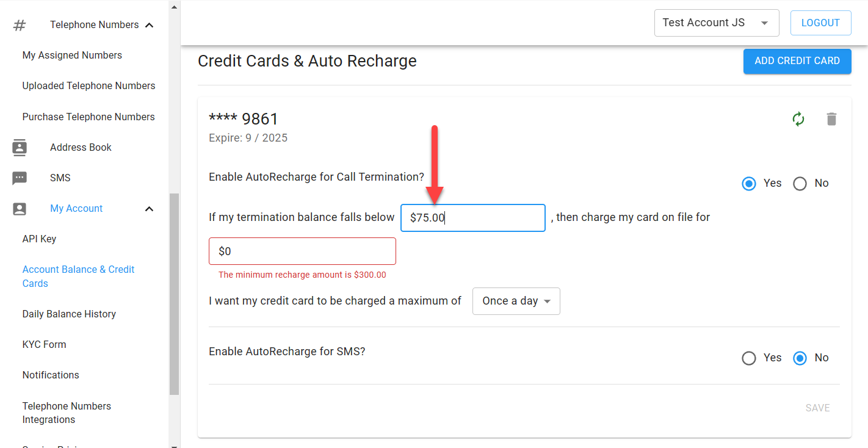This screenshot has height=448, width=868.
Task: Click the SMS chat bubble icon
Action: pos(20,178)
